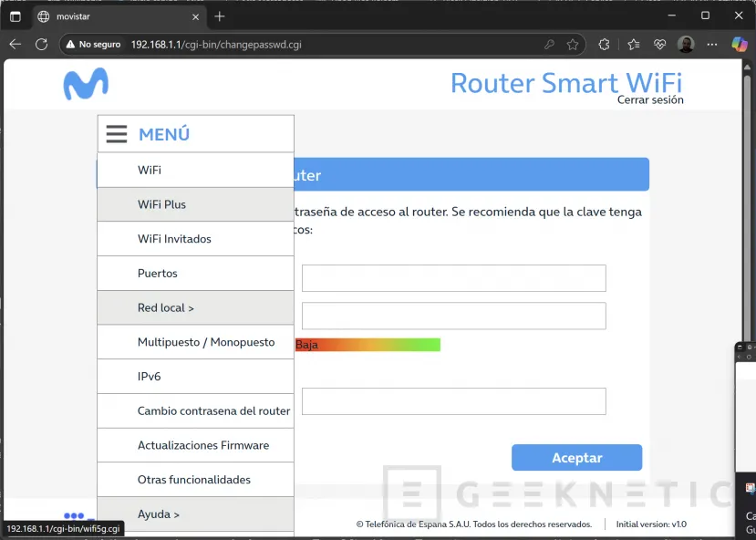Close the movistar tab
The image size is (756, 540).
(195, 16)
